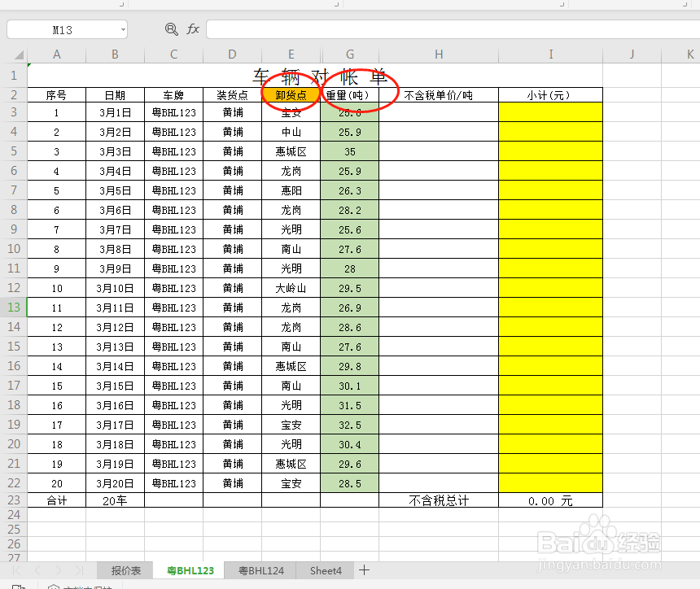Select column I header
Screen dimensions: 700x589
click(551, 55)
